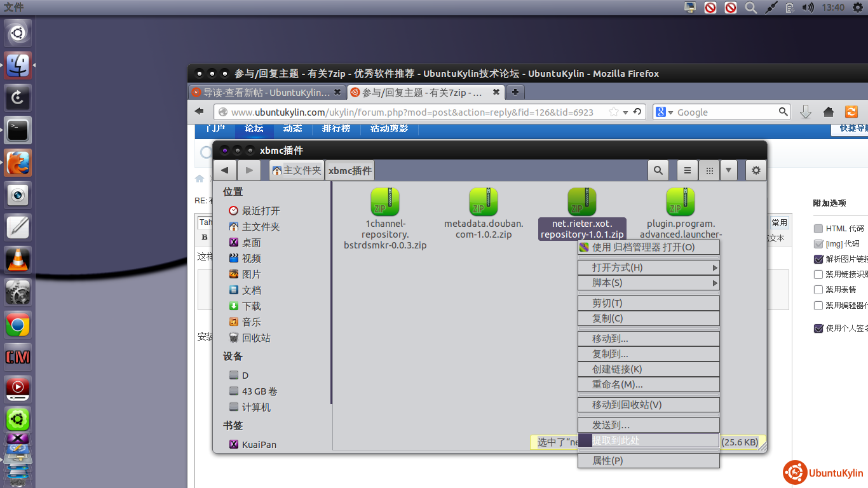Launch VLC media player from the dock

[x=18, y=259]
